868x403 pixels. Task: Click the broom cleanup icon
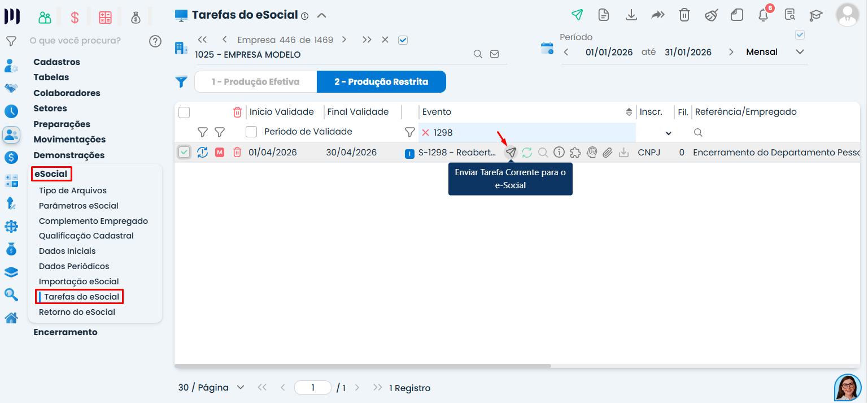(x=711, y=15)
